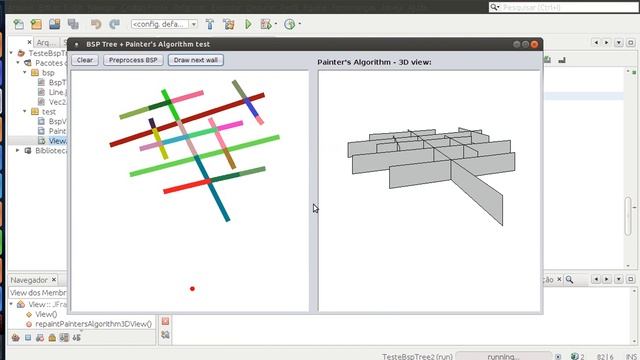Close the output tab ending in 'ção'
Viewport: 640px width, 360px height.
[x=559, y=279]
